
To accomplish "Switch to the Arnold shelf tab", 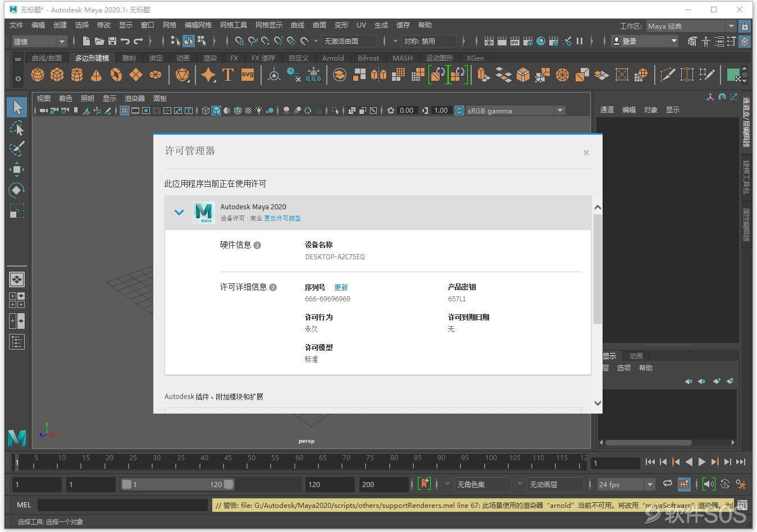I will (333, 58).
